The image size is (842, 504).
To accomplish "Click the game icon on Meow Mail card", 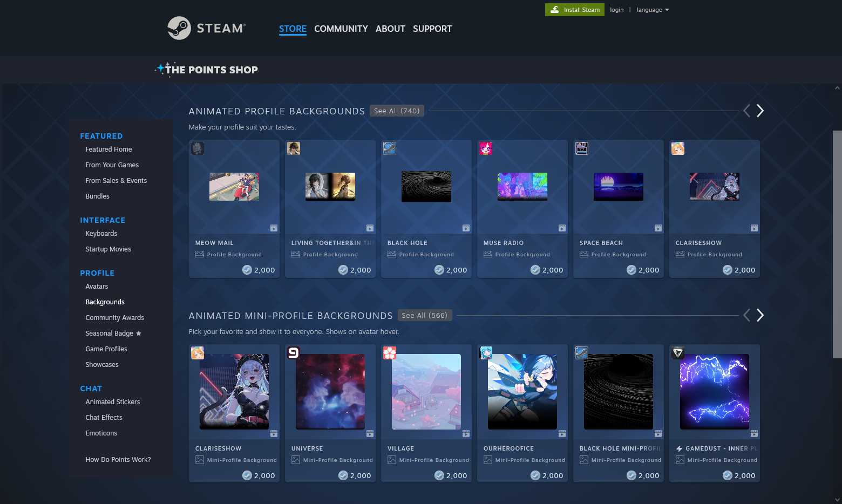I will [198, 148].
